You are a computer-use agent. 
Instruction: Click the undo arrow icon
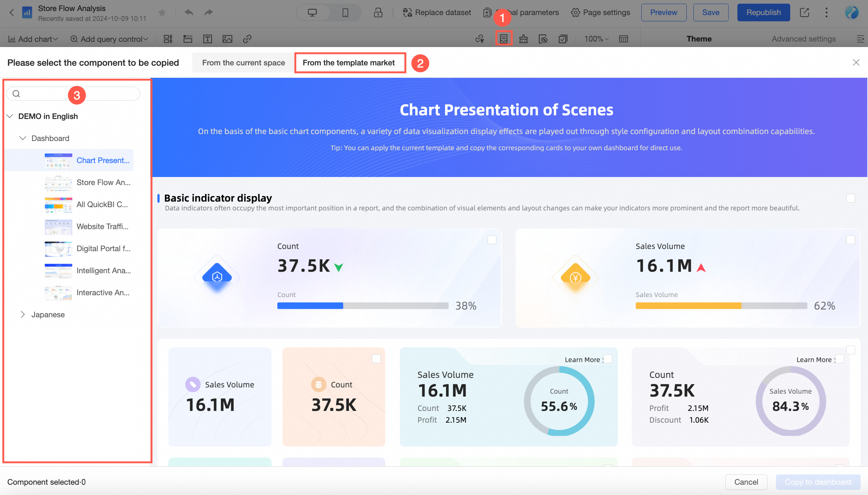pos(189,12)
